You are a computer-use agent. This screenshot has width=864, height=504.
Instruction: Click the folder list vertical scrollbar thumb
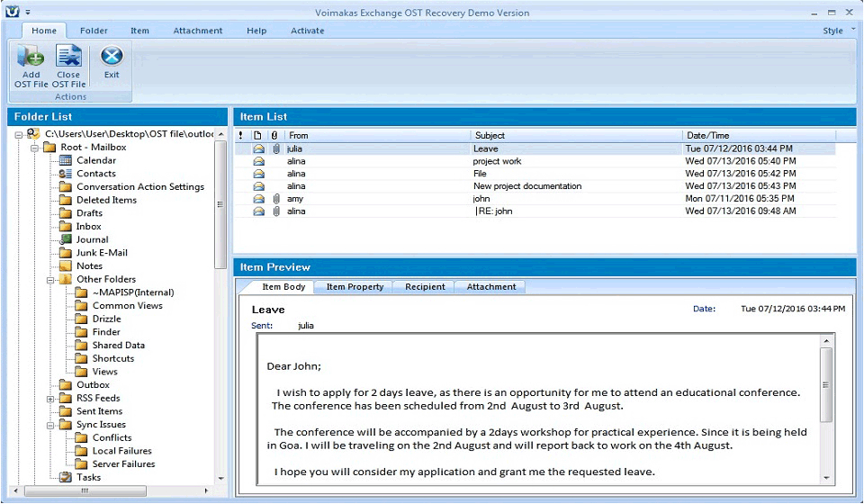pos(220,204)
